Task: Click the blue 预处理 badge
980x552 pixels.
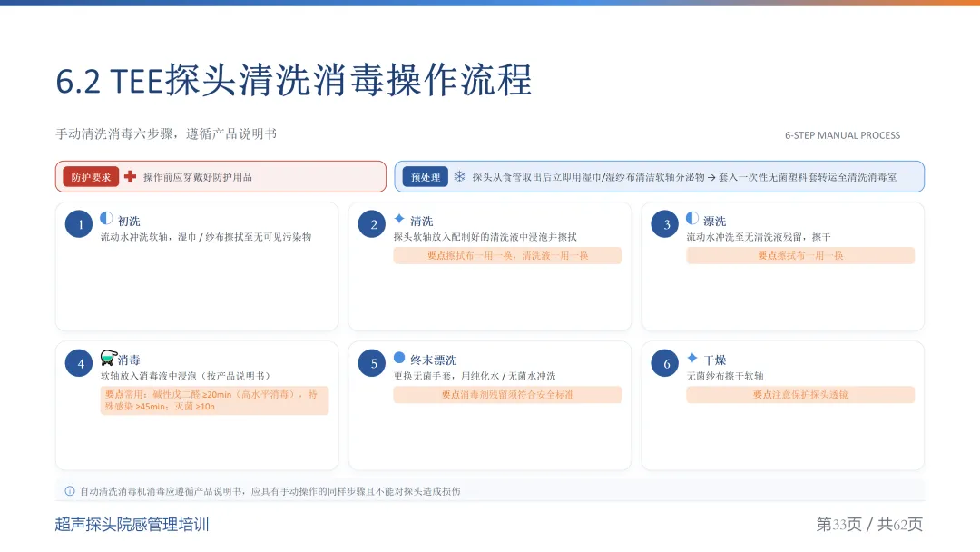Action: 425,177
